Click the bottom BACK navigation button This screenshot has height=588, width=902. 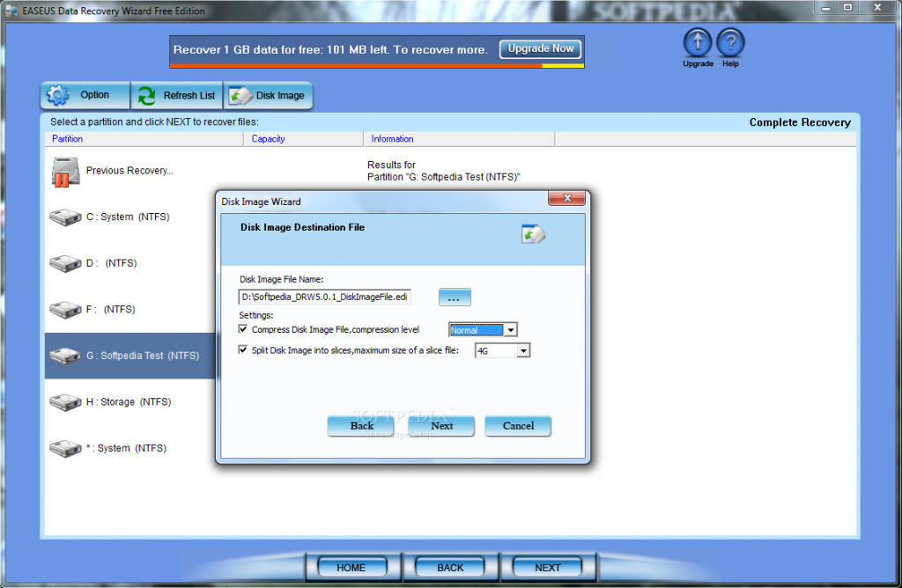point(450,567)
